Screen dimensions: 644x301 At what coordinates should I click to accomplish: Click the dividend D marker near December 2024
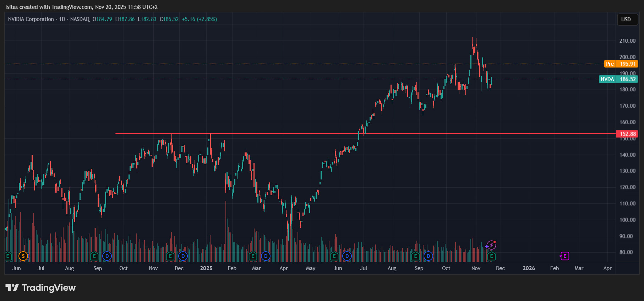pyautogui.click(x=183, y=256)
